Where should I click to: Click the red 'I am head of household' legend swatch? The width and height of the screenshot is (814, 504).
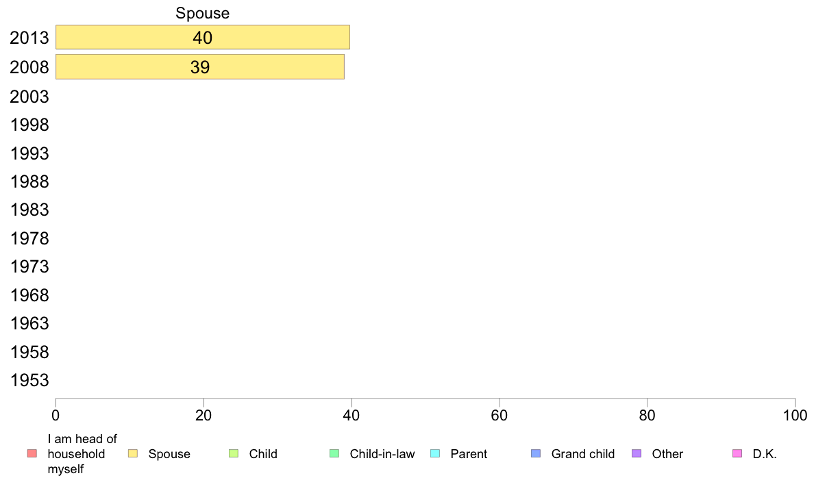(x=32, y=453)
